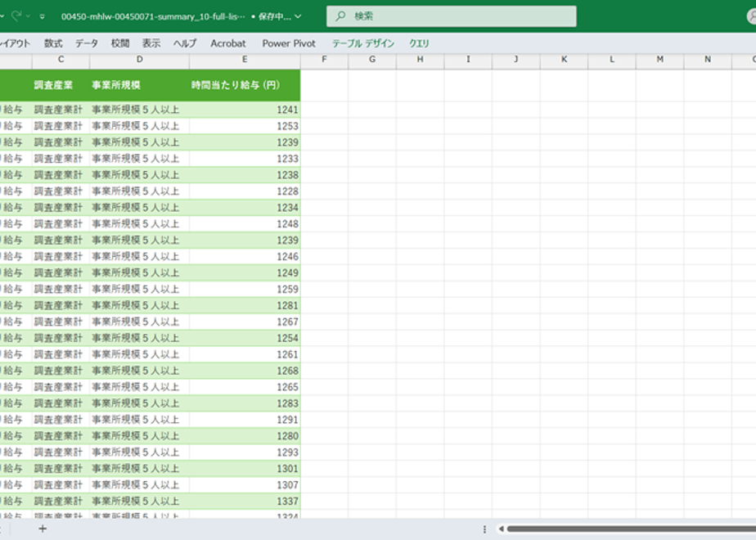Select the cell with value 1238
The height and width of the screenshot is (540, 756).
(245, 175)
